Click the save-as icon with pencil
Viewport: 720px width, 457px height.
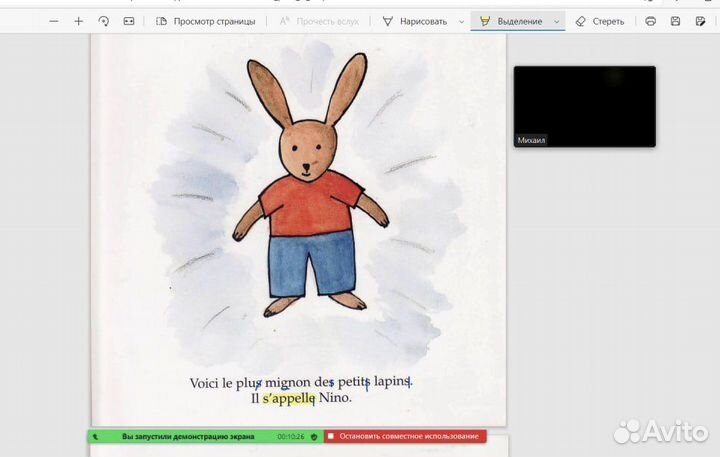tap(700, 21)
